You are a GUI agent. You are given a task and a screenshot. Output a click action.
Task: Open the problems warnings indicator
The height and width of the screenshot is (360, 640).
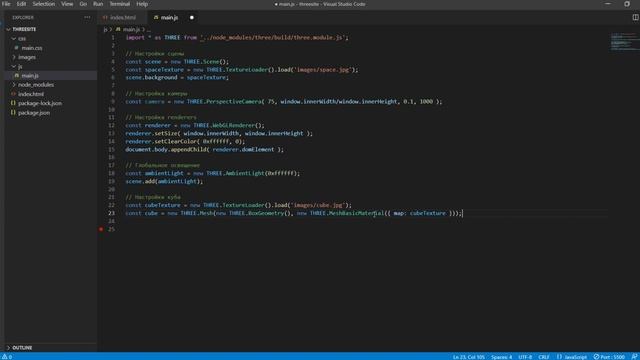(7, 357)
